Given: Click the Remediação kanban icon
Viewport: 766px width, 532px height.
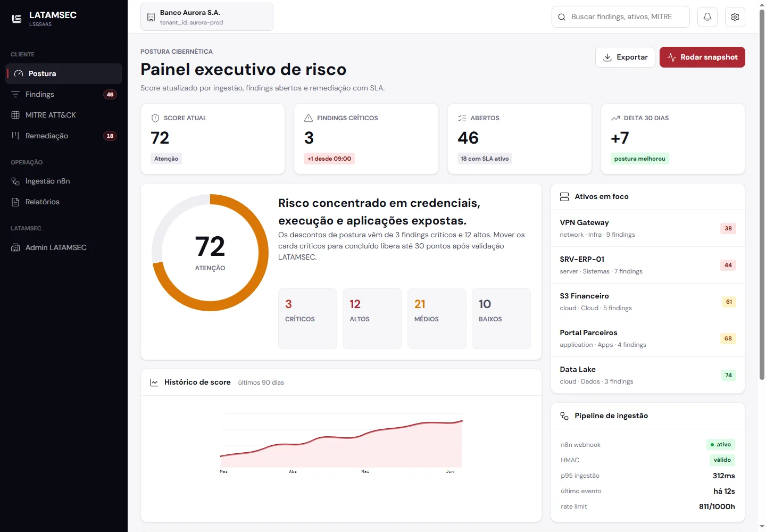Looking at the screenshot, I should [15, 136].
